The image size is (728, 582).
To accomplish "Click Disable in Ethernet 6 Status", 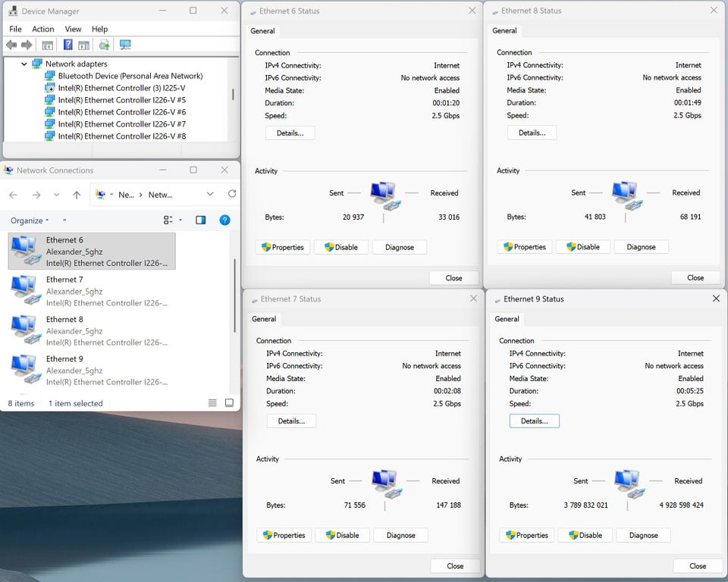I will click(x=340, y=247).
